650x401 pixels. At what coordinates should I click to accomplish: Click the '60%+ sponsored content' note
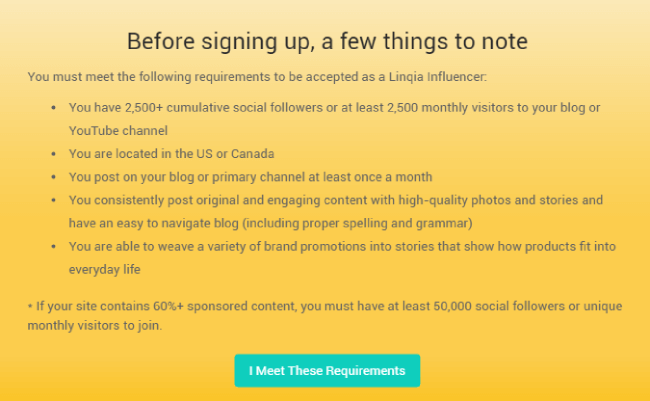[x=225, y=306]
